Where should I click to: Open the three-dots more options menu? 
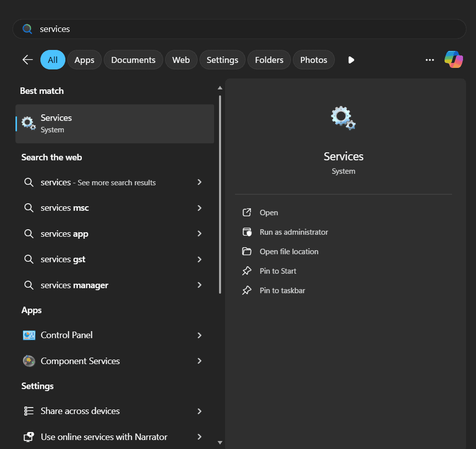point(430,60)
